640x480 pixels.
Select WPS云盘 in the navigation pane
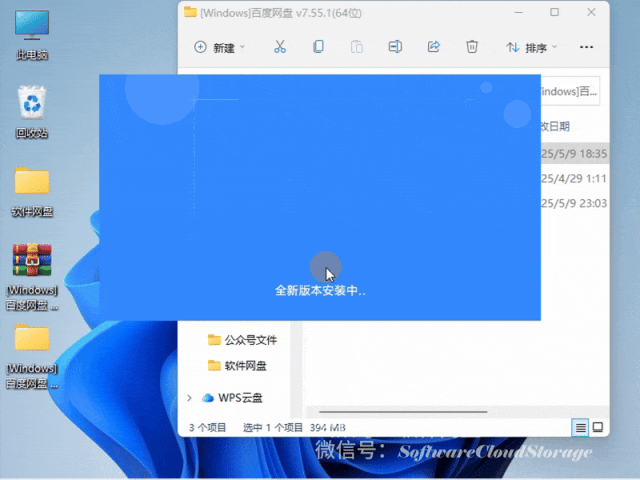(240, 398)
